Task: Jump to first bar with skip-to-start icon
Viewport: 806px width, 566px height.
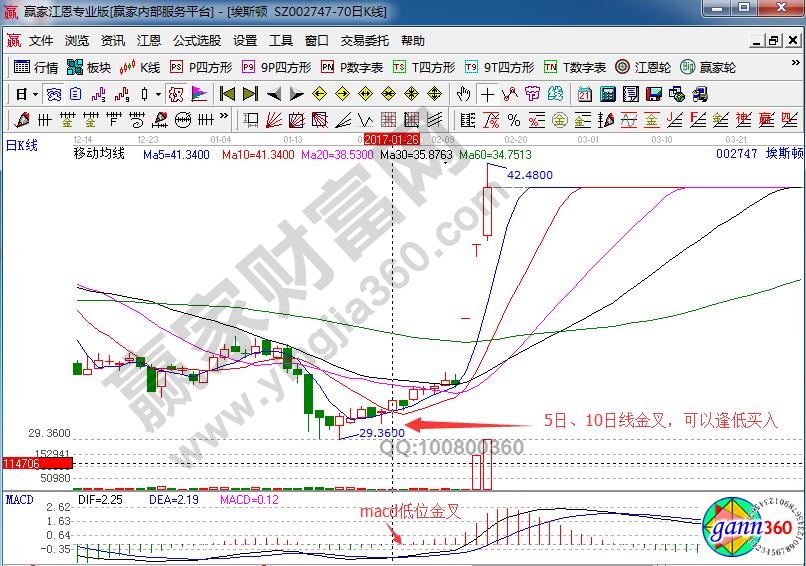Action: coord(227,94)
